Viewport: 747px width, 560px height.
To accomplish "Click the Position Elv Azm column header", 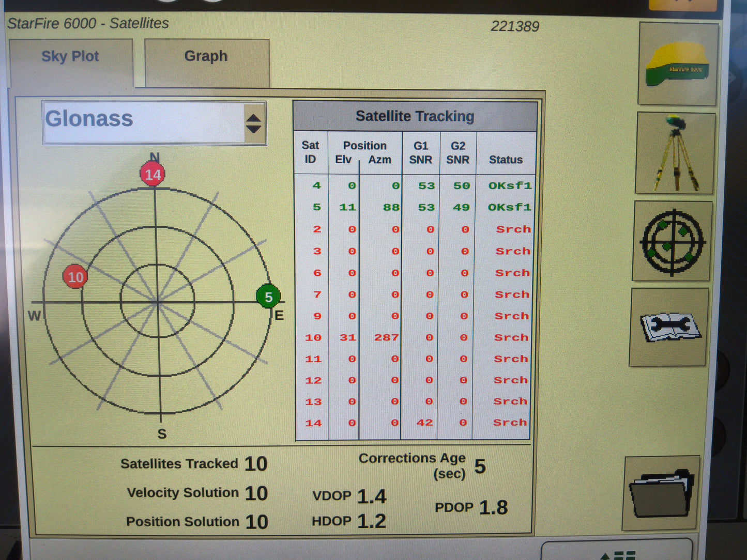I will (x=365, y=152).
